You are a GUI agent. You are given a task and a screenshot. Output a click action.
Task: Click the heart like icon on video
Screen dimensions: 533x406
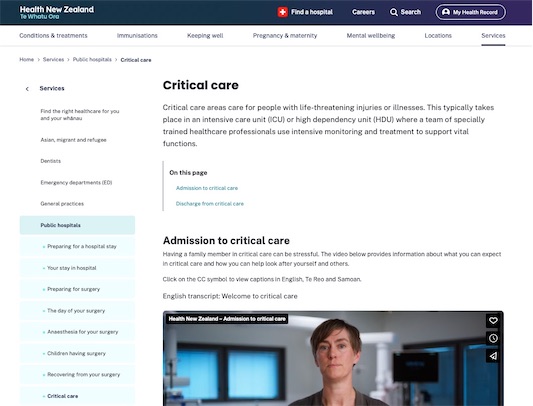click(x=493, y=320)
